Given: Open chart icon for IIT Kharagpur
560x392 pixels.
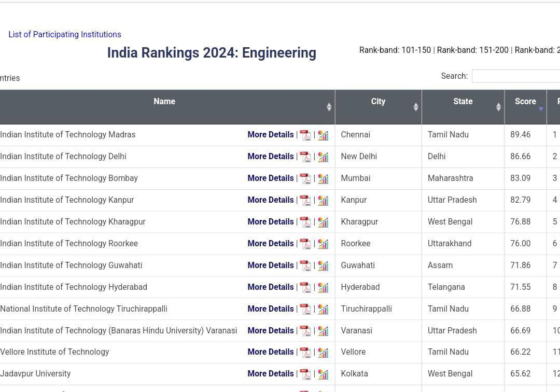Looking at the screenshot, I should tap(323, 222).
